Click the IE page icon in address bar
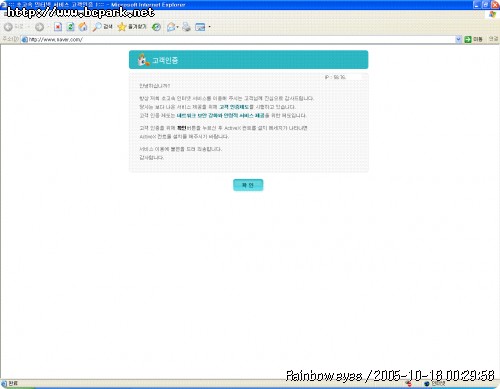The image size is (500, 389). point(24,40)
